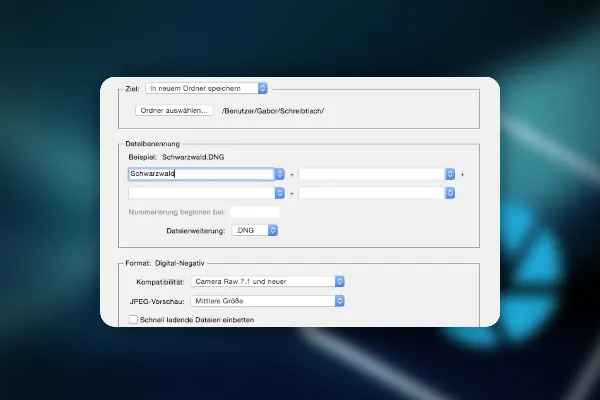Viewport: 600px width, 400px height.
Task: Open the Dateierweiterung .DNG dropdown
Action: pyautogui.click(x=255, y=230)
